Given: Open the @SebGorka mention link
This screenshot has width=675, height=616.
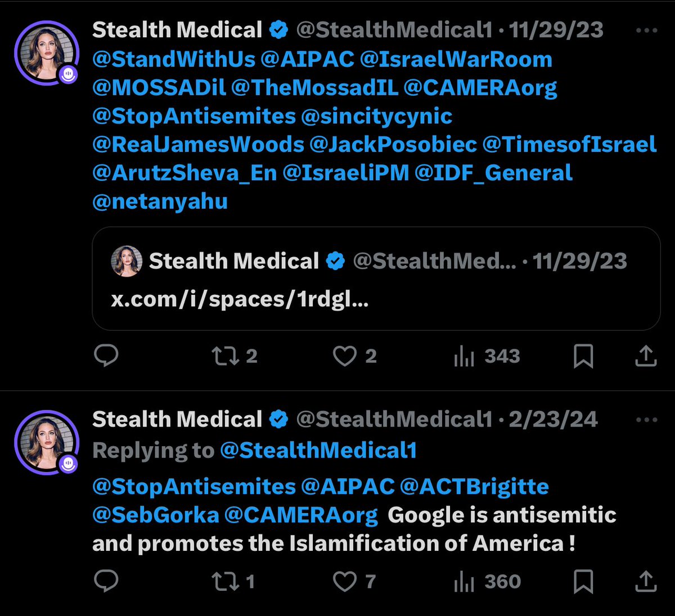Looking at the screenshot, I should (x=155, y=515).
